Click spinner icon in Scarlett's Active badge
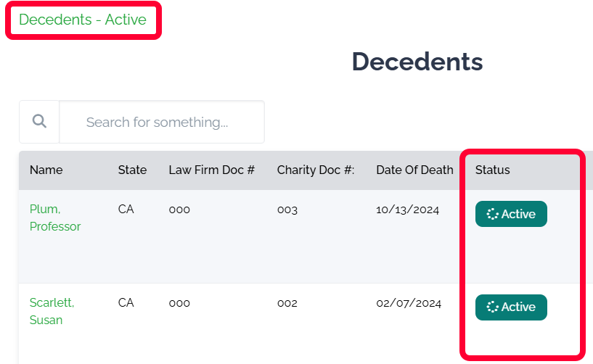 (492, 307)
